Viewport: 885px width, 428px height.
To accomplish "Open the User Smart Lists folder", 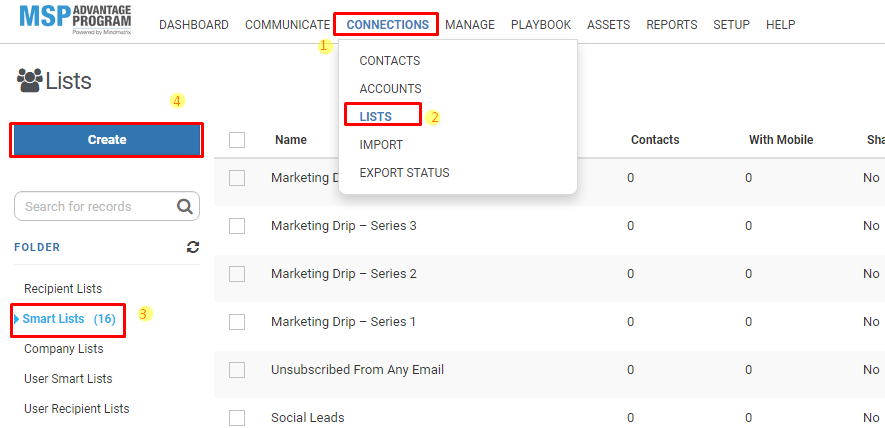I will [x=68, y=379].
